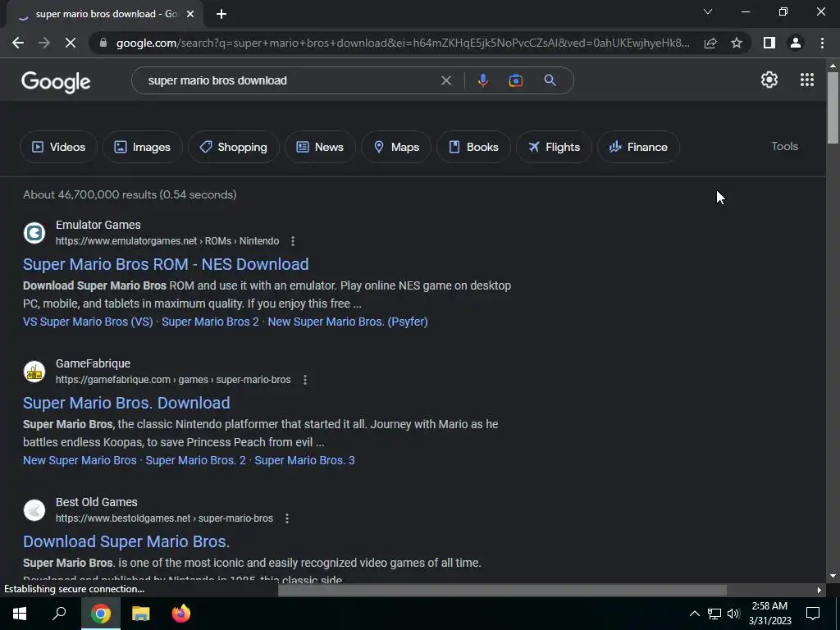Open the taskbar clock showing 2:58 AM
840x630 pixels.
tap(769, 614)
